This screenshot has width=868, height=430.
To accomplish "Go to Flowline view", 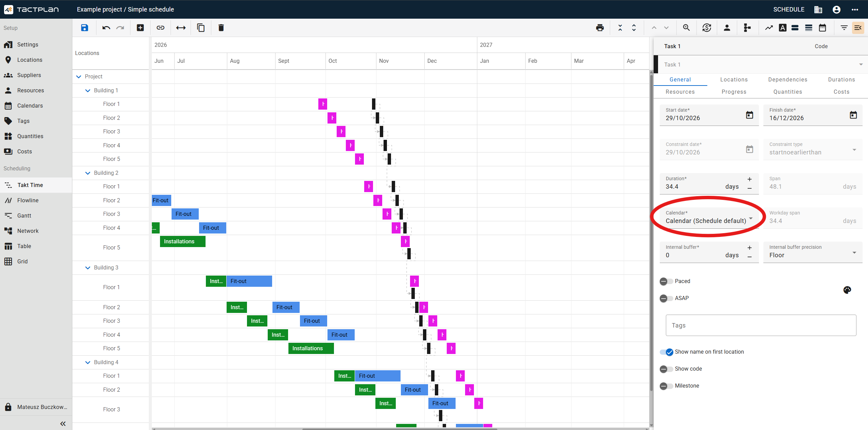I will [x=36, y=200].
